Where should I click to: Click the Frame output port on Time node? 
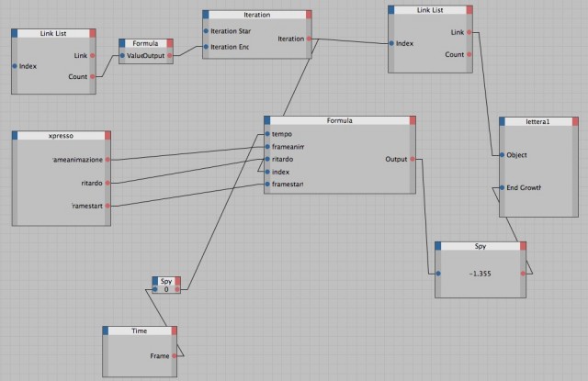tap(175, 356)
